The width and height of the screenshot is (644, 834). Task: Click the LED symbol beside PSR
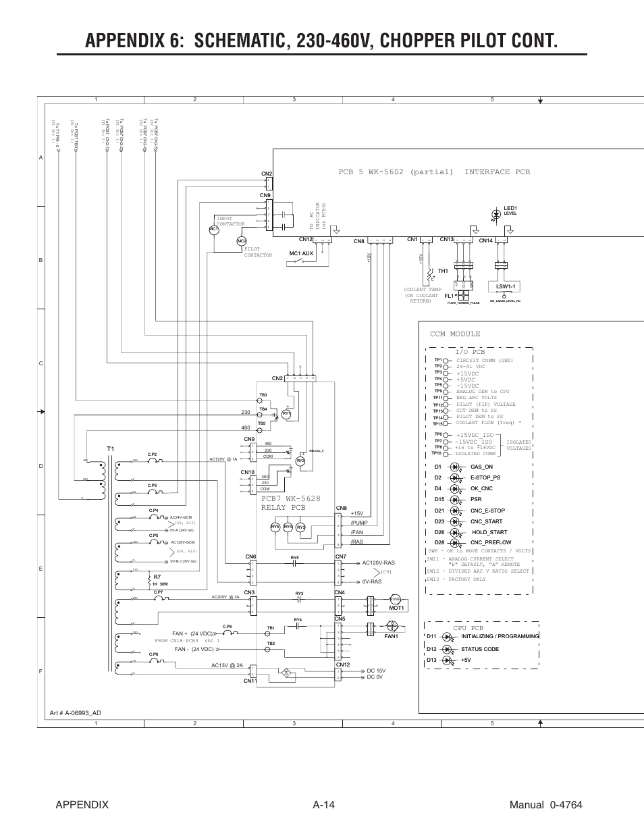click(455, 499)
